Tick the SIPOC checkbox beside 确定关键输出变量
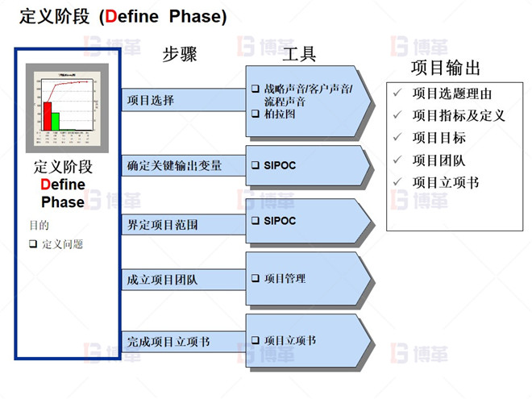This screenshot has height=399, width=532. click(256, 165)
